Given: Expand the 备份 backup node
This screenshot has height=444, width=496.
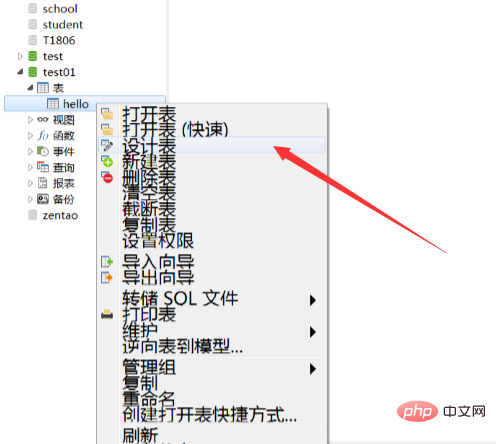Looking at the screenshot, I should pyautogui.click(x=30, y=199).
